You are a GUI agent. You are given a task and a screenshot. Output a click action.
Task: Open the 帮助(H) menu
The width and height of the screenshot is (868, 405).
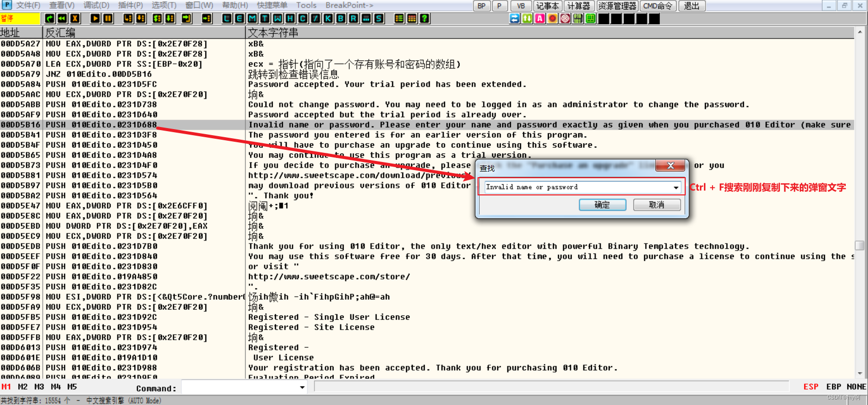(235, 5)
